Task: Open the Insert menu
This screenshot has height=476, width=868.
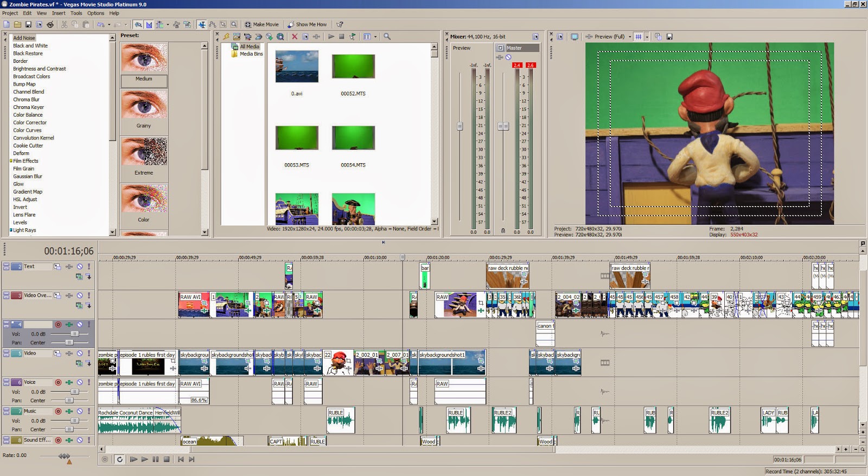Action: point(59,13)
